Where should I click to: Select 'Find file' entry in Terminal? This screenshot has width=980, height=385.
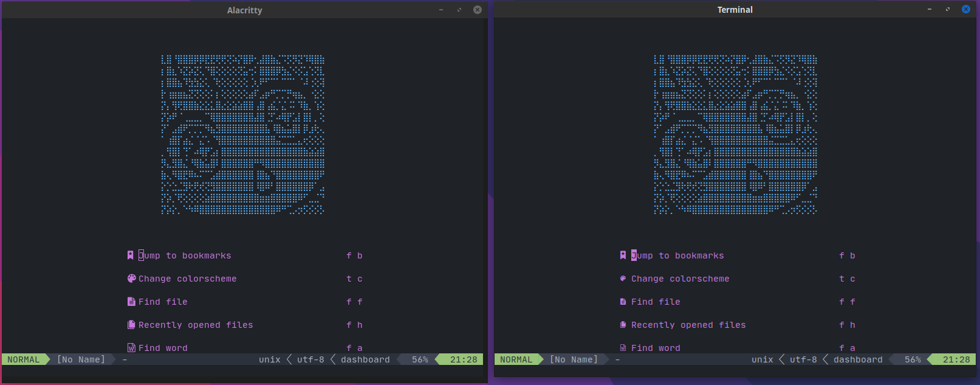click(656, 302)
